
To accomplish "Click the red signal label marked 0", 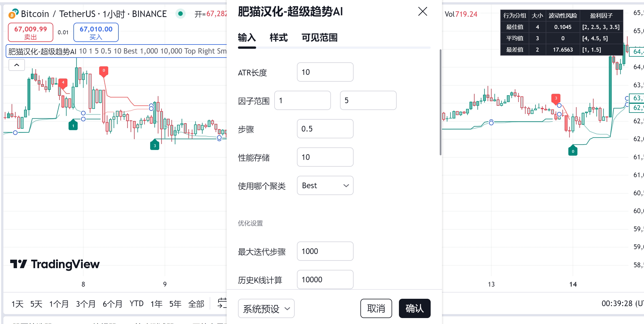I will tap(104, 71).
